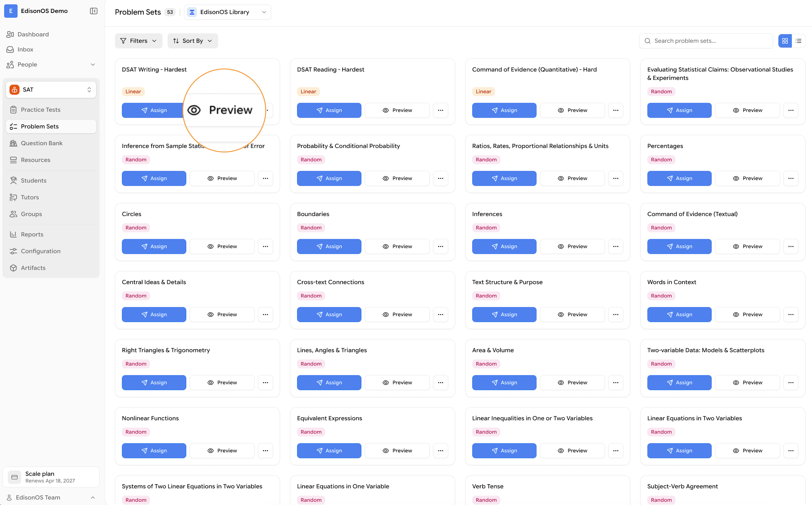The height and width of the screenshot is (505, 812).
Task: Open the EdisonOS Library selector
Action: tap(227, 12)
